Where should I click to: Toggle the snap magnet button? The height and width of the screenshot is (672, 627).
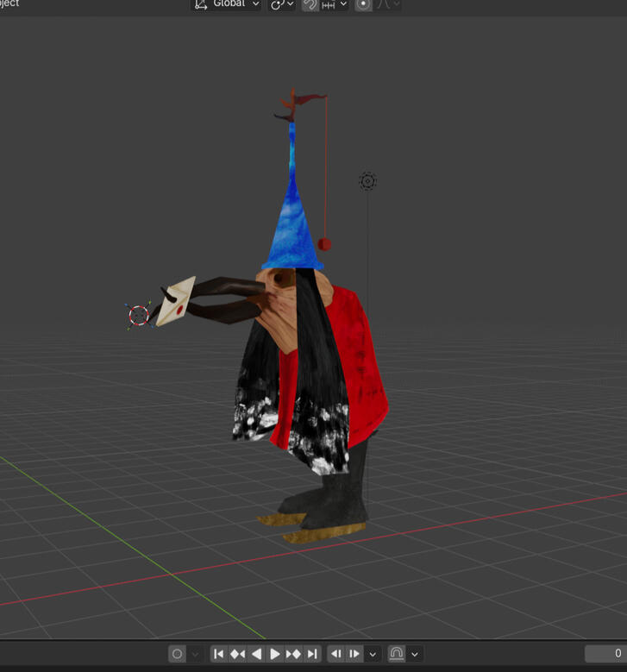tap(310, 4)
